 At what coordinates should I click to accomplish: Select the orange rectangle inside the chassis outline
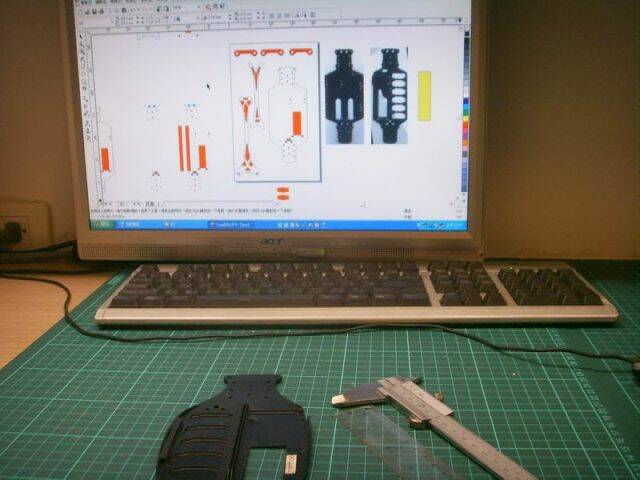(297, 124)
